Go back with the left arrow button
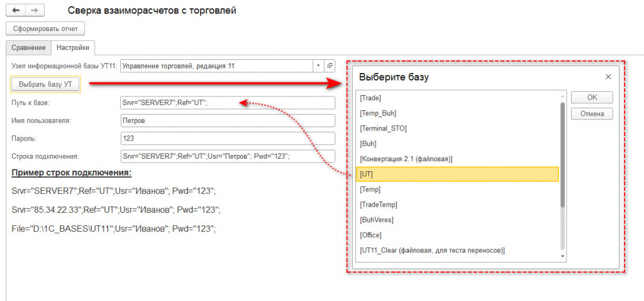The image size is (644, 301). 16,10
